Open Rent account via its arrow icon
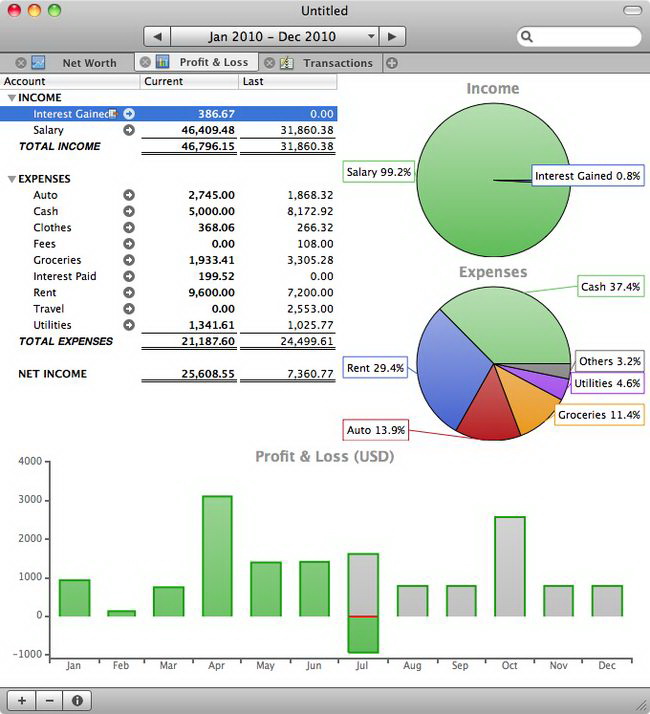The height and width of the screenshot is (714, 650). click(129, 292)
